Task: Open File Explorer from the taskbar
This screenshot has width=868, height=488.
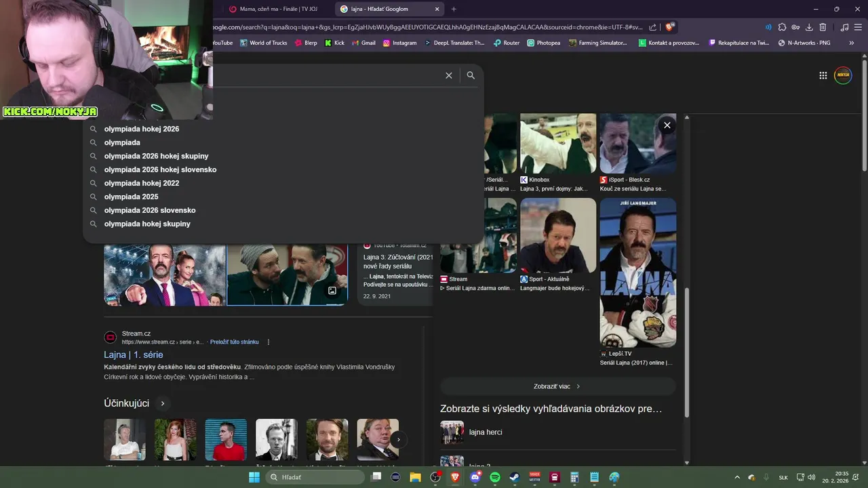Action: pos(415,477)
